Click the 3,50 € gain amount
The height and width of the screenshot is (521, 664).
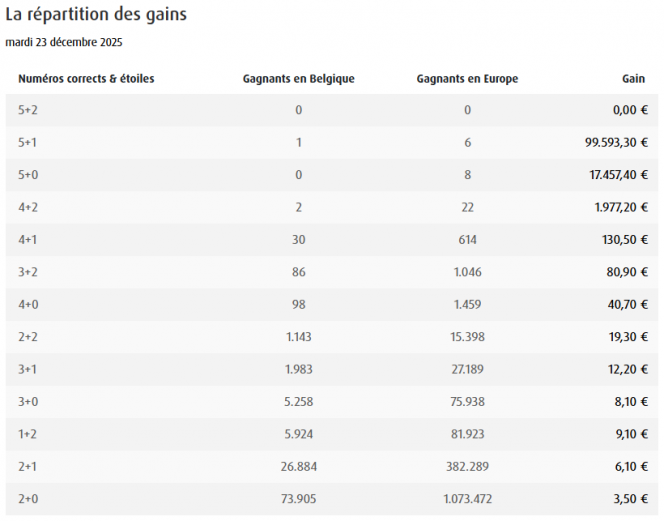(x=631, y=498)
